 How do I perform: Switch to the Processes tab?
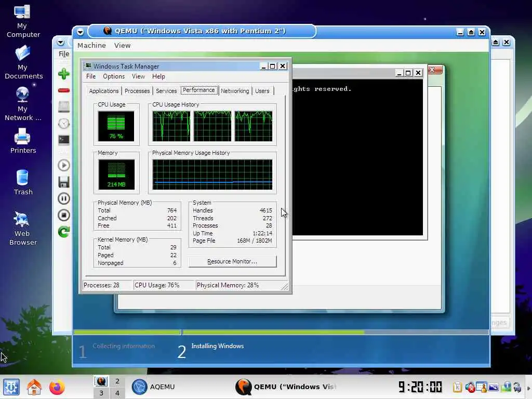(x=137, y=91)
